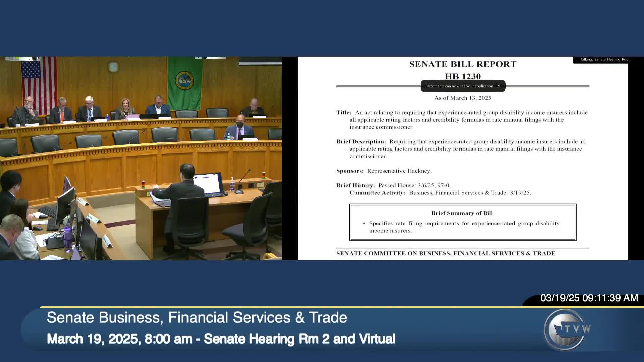The width and height of the screenshot is (644, 362).
Task: Click the American flag in the video
Action: [x=39, y=82]
